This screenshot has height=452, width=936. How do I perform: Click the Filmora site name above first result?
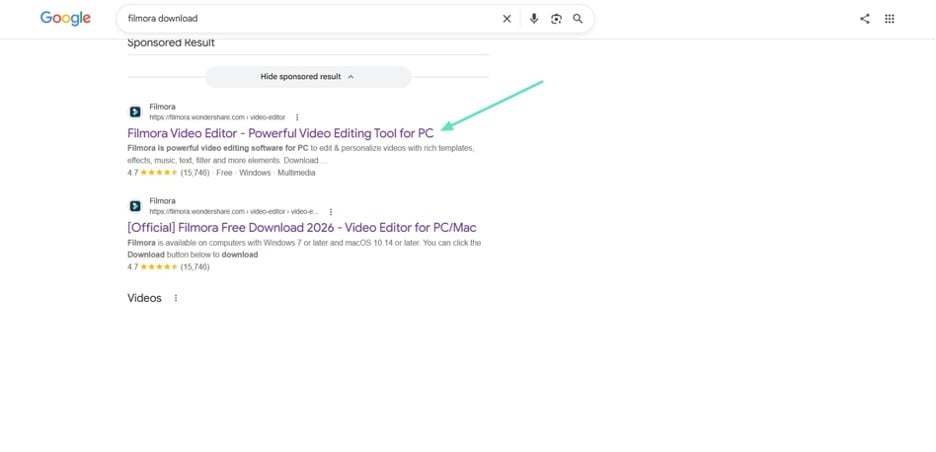click(x=162, y=107)
